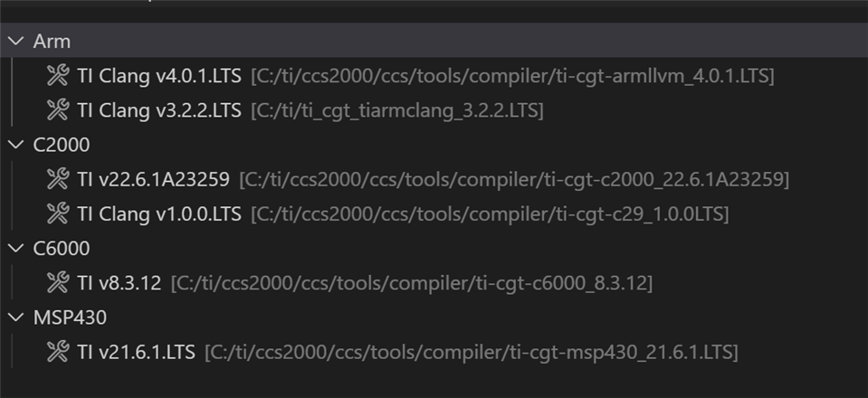Select the Arm category label
The image size is (868, 398).
tap(52, 42)
